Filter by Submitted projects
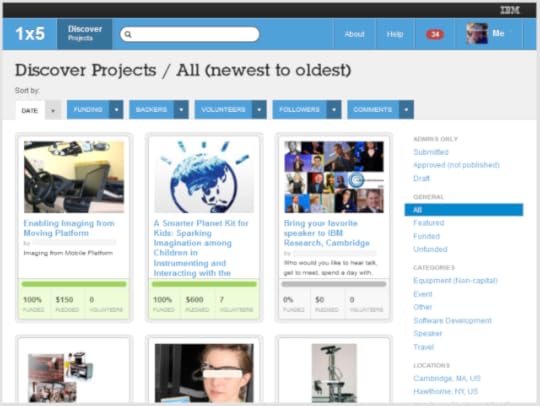Screen dimensions: 540x406 point(431,152)
